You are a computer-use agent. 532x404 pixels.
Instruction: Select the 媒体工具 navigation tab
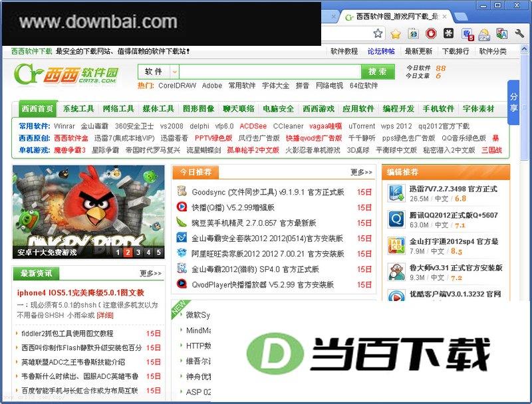[x=158, y=109]
